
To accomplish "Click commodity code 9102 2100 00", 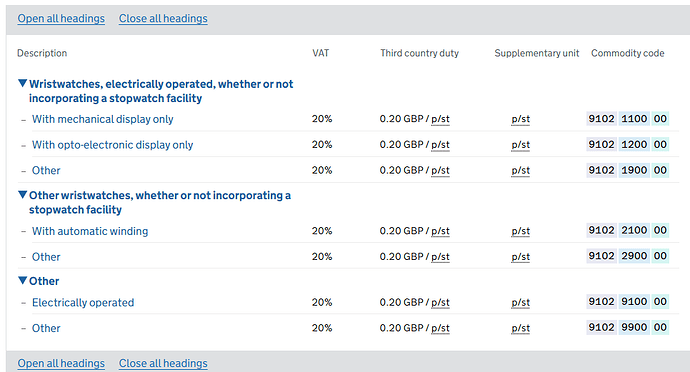I will click(628, 230).
